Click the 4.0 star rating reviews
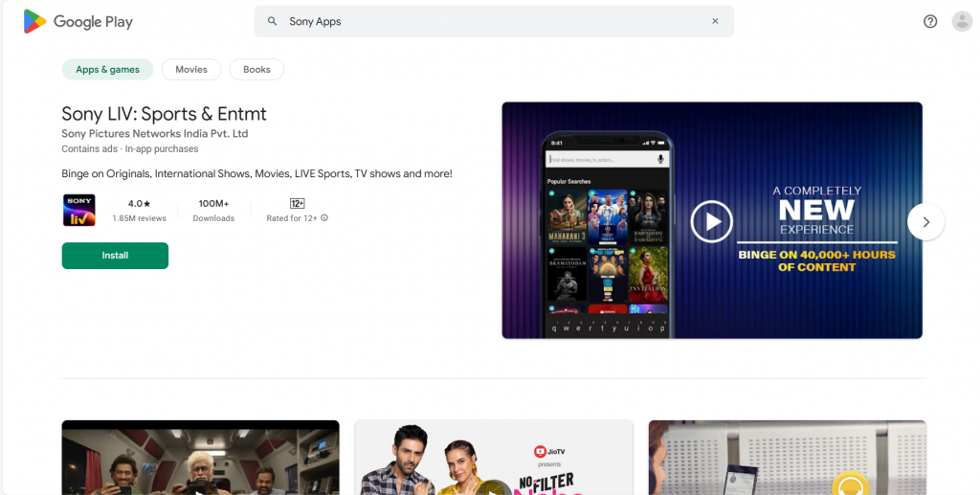Image resolution: width=980 pixels, height=495 pixels. [140, 211]
